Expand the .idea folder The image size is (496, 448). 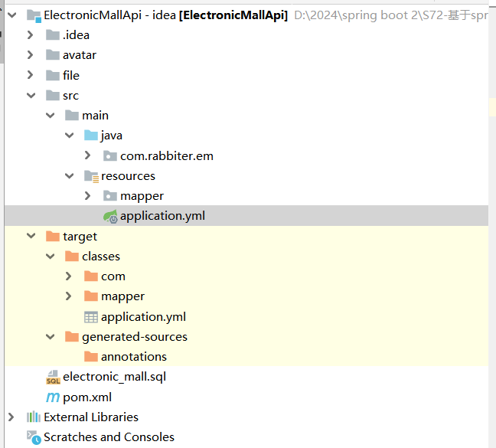coord(31,34)
